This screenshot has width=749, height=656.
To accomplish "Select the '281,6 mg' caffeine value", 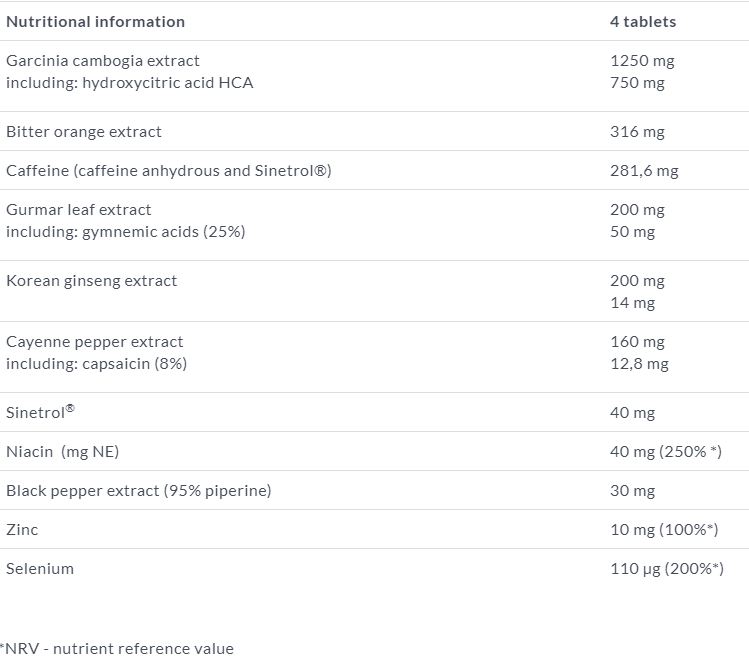I will [x=644, y=170].
